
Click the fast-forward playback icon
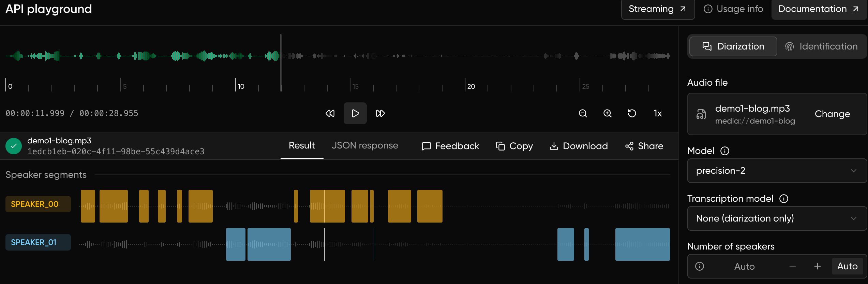pyautogui.click(x=380, y=113)
